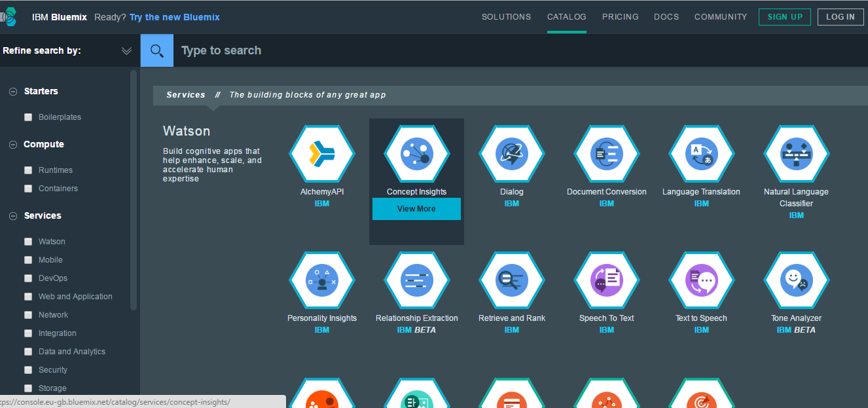Select the Tone Analyzer service icon
Screen dimensions: 868x408
coord(797,280)
